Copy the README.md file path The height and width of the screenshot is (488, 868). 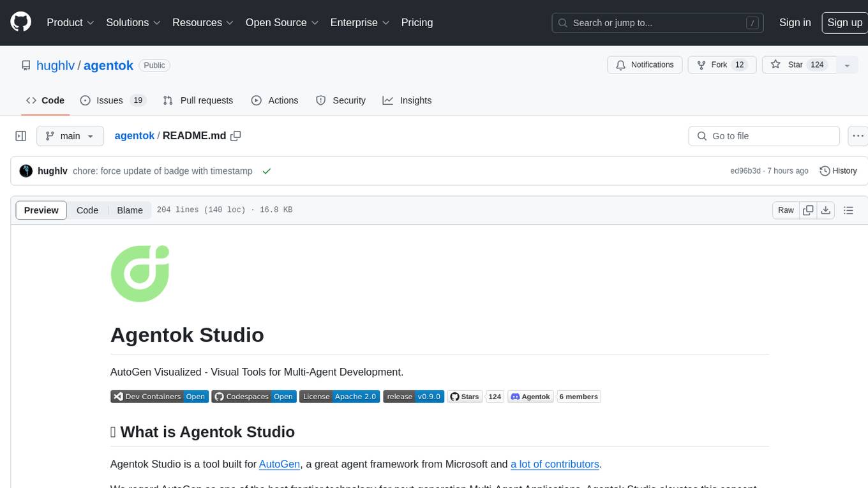(236, 136)
